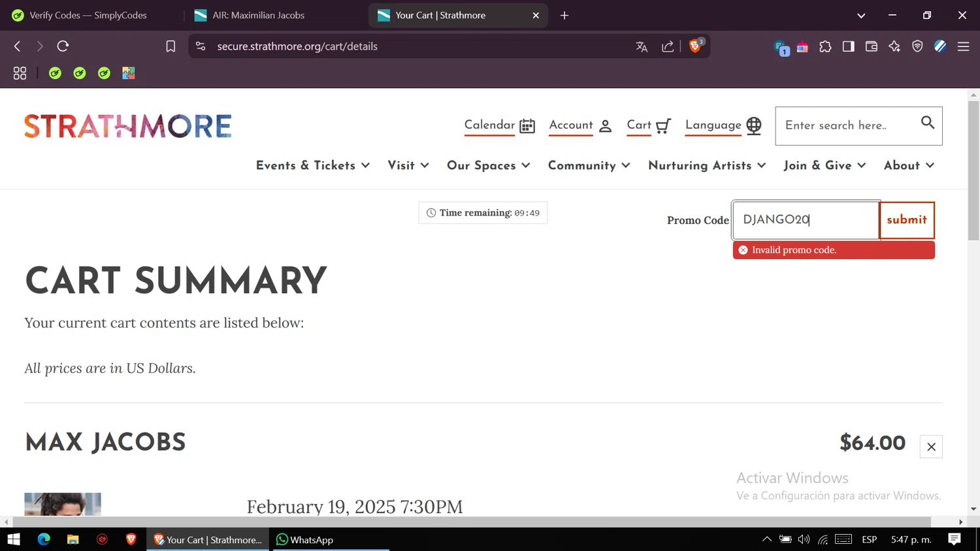Click the Max Jacobs event thumbnail
The width and height of the screenshot is (980, 551).
pos(63,504)
